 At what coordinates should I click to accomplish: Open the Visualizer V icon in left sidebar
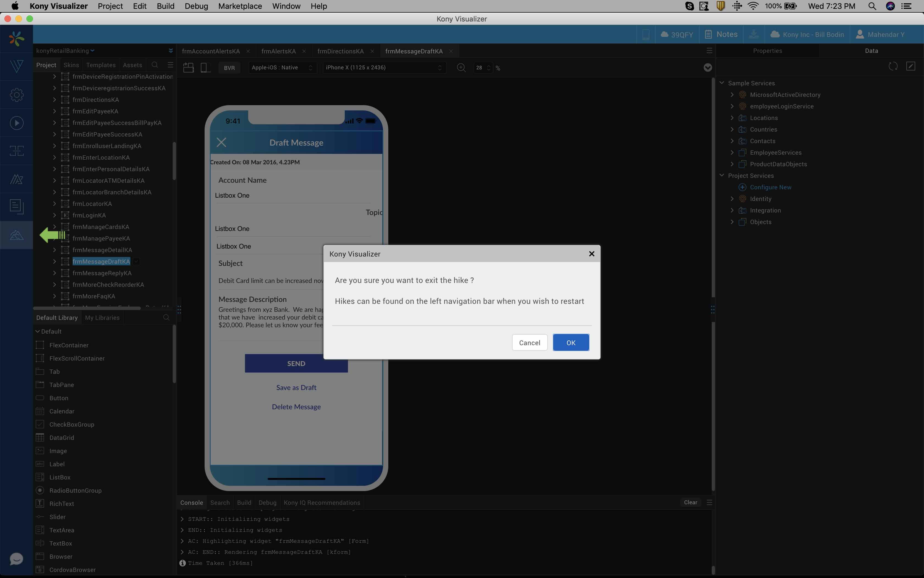click(16, 66)
